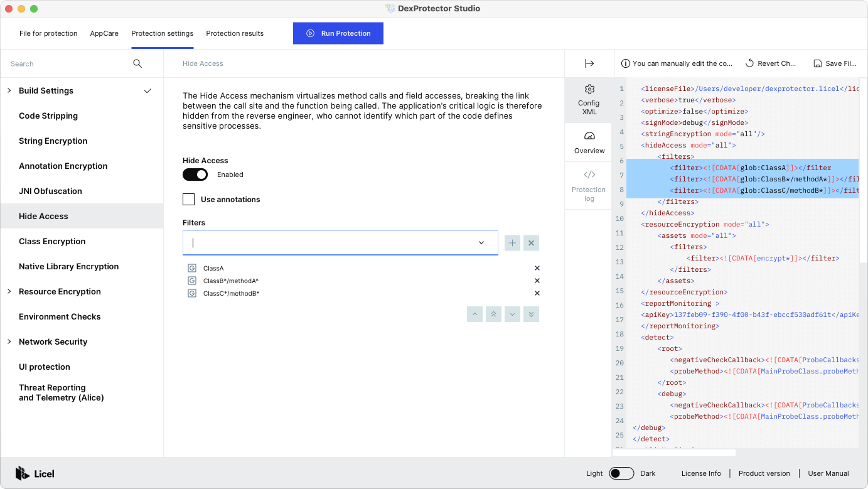Move filter up one position
The width and height of the screenshot is (868, 489).
pos(474,314)
